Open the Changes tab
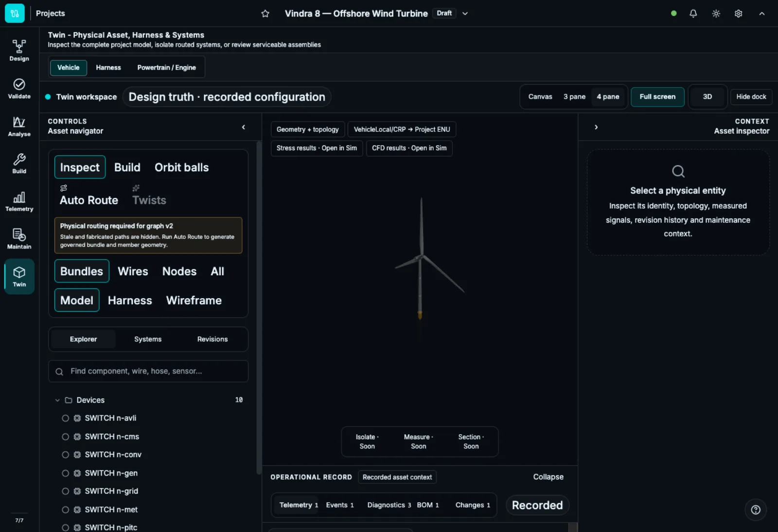 point(473,505)
